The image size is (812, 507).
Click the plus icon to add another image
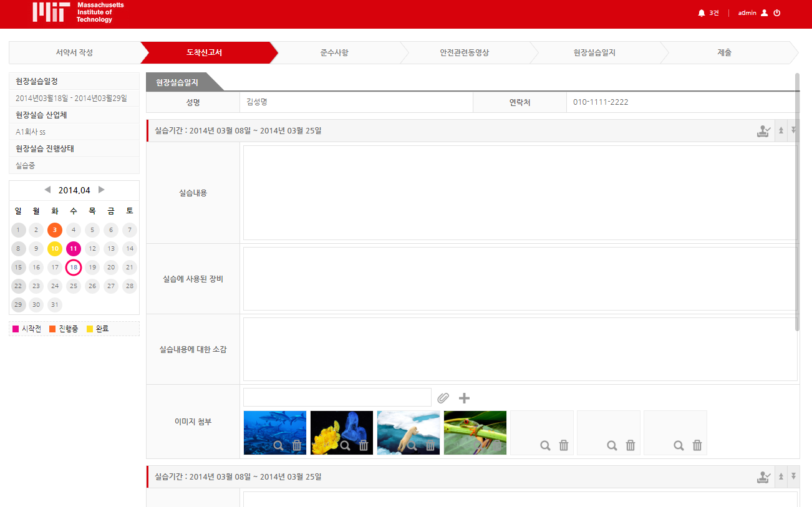(x=464, y=397)
